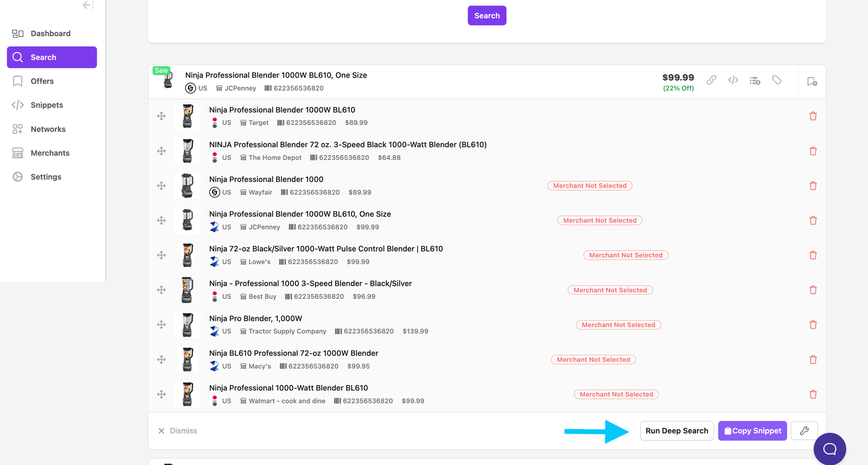
Task: Click the drag handle on Target row
Action: click(161, 116)
